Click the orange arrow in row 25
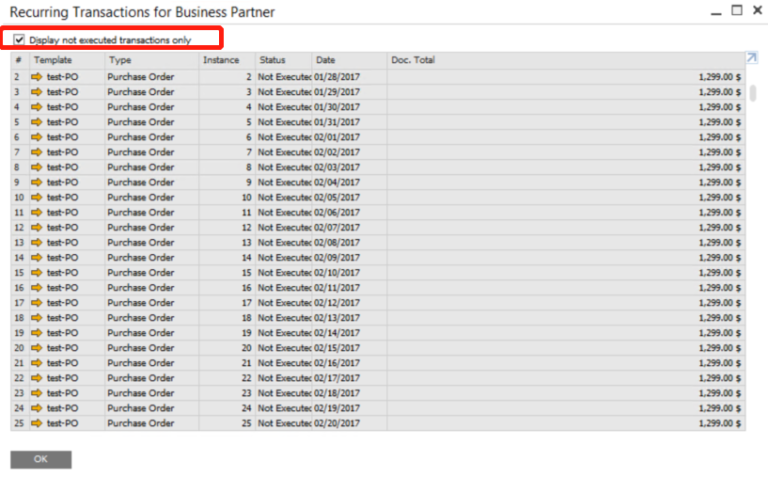The width and height of the screenshot is (768, 477). point(38,423)
